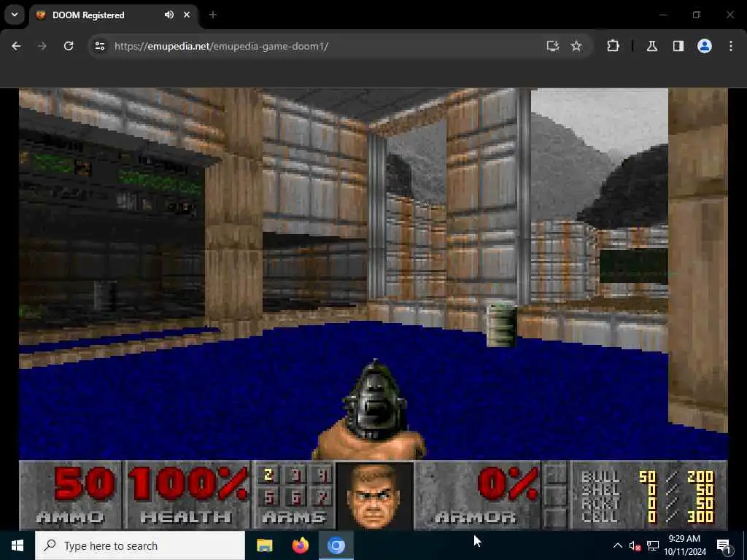
Task: Click the Doomguy face portrait
Action: point(375,496)
